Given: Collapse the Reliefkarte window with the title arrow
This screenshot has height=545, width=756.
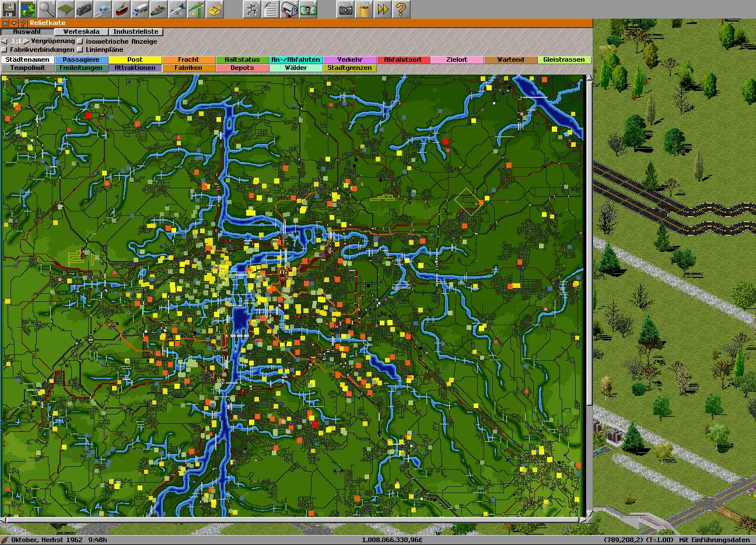Looking at the screenshot, I should [x=14, y=23].
